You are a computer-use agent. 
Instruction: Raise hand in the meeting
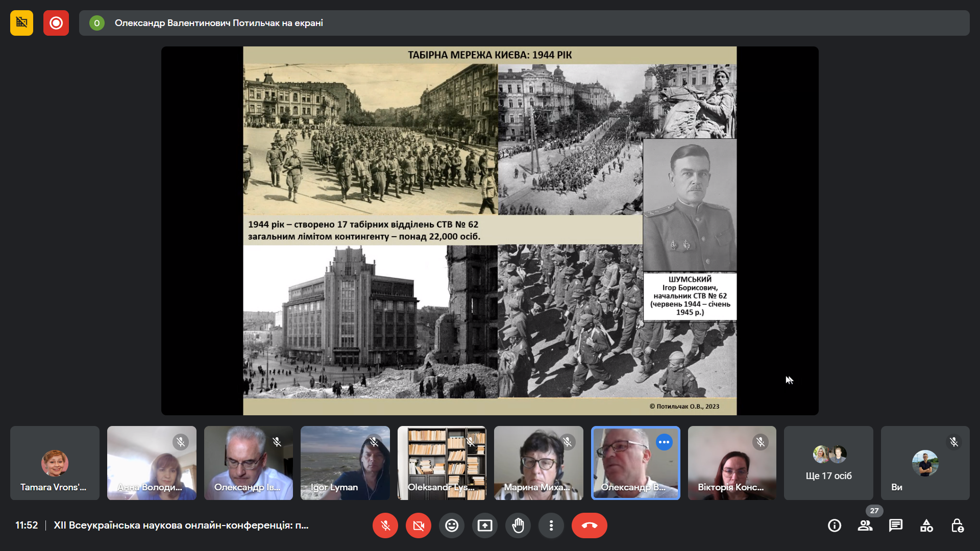518,525
